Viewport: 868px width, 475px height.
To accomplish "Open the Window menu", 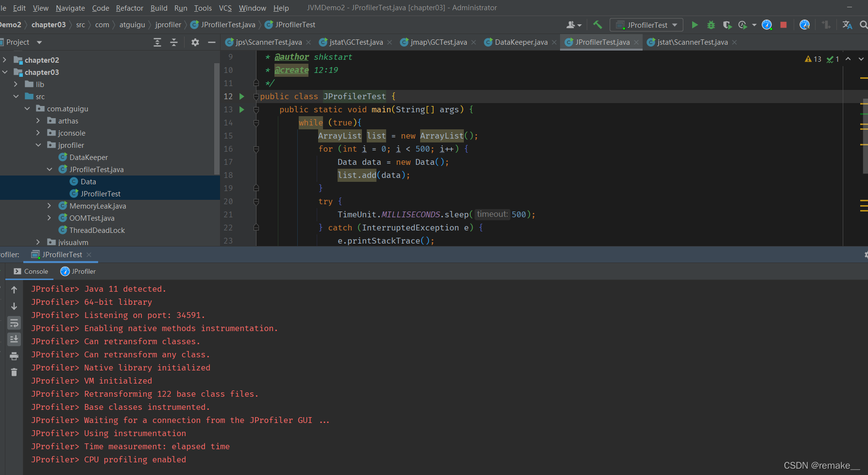I will coord(252,8).
